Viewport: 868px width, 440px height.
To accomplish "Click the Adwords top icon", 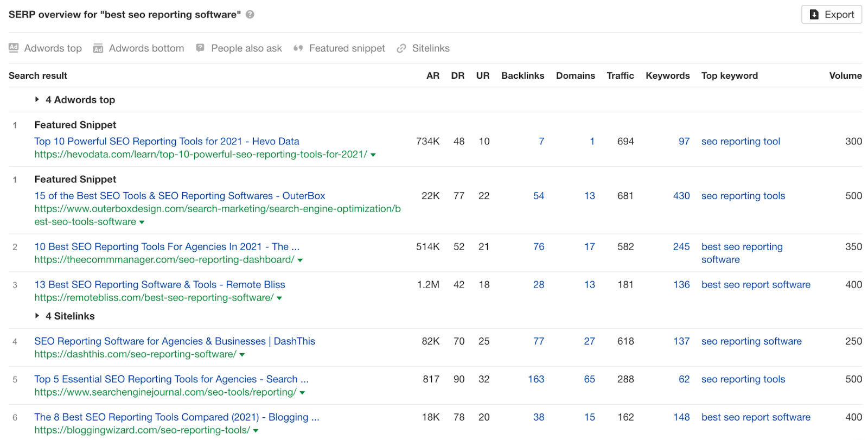I will coord(14,48).
